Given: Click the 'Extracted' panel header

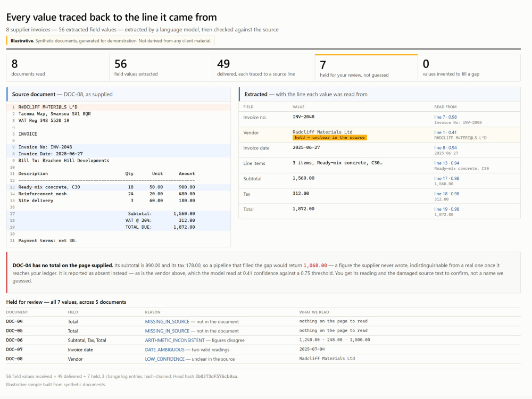Looking at the screenshot, I should 380,94.
